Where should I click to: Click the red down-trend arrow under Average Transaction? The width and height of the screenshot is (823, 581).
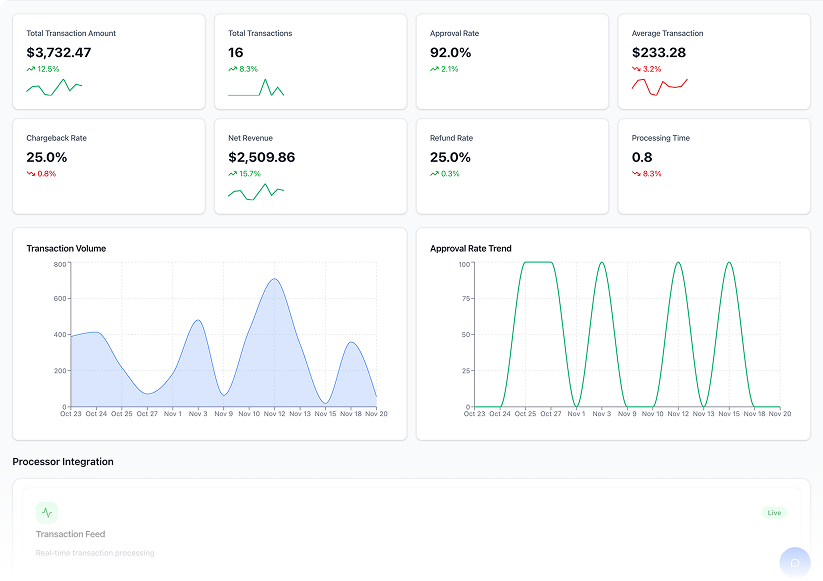(x=636, y=69)
